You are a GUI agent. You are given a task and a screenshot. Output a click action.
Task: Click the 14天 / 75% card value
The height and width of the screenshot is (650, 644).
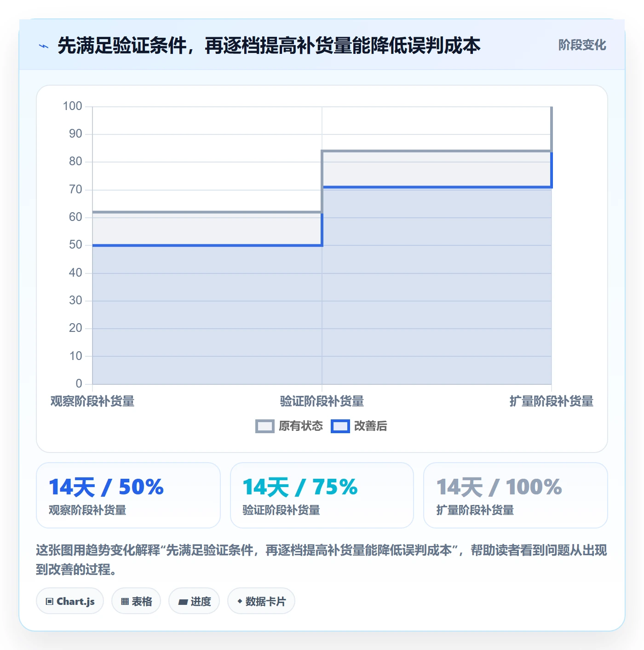point(300,487)
